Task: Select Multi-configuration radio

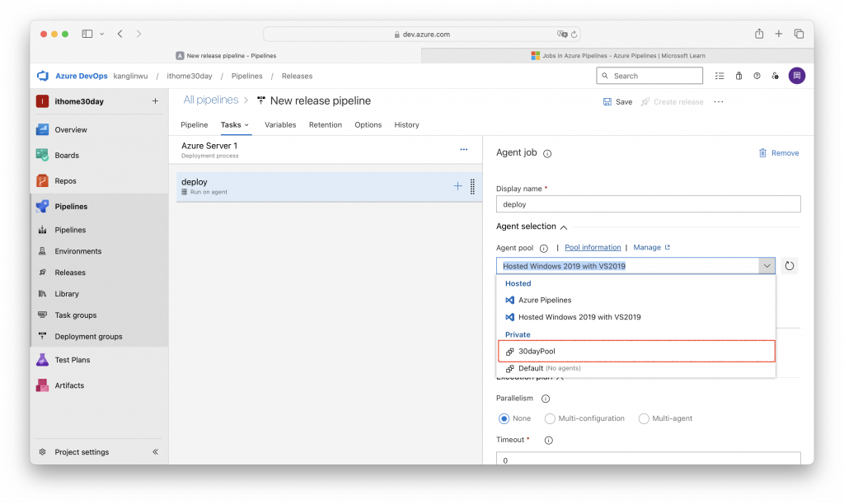Action: click(550, 418)
